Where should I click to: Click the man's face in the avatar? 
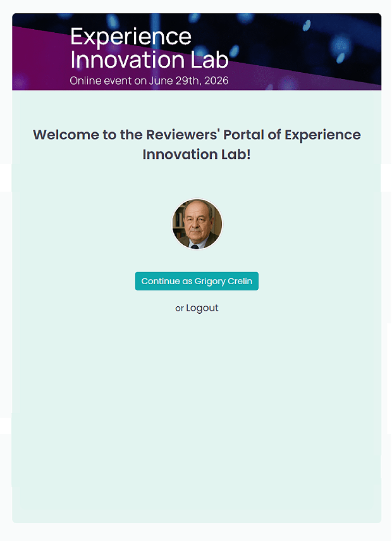tap(195, 221)
